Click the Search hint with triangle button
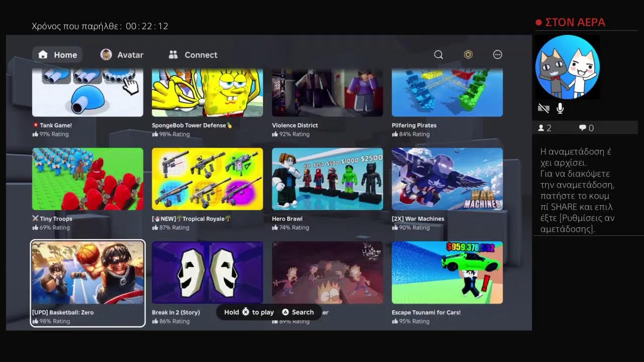 pyautogui.click(x=298, y=312)
